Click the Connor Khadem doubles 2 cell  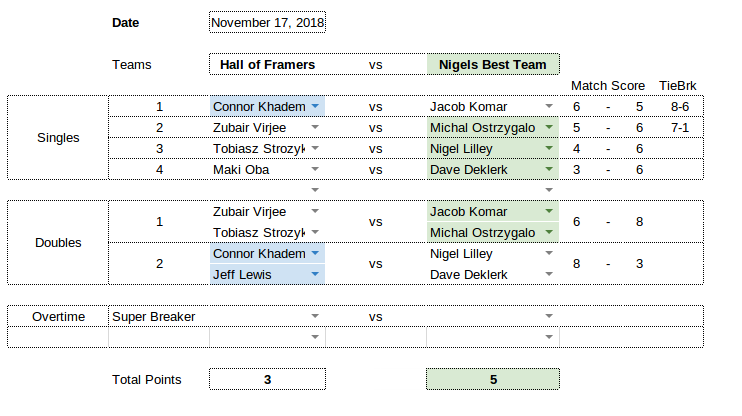pos(267,253)
